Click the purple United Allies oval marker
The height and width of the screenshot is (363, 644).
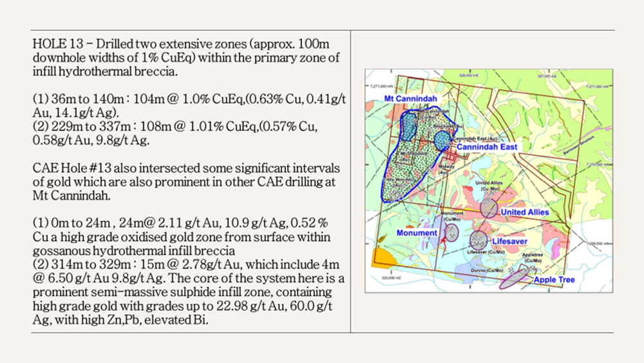[x=489, y=208]
